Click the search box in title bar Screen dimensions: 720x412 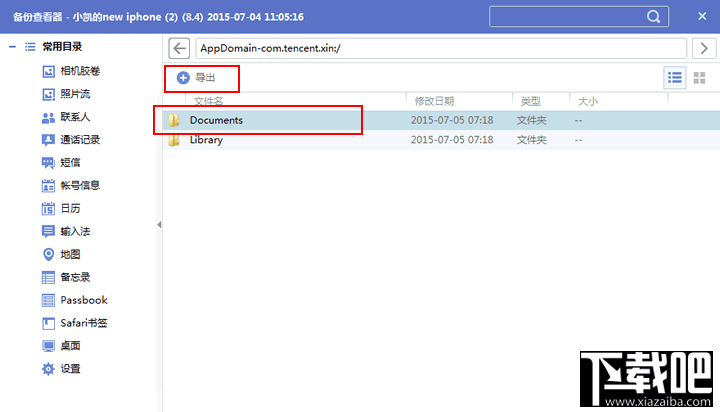(x=579, y=17)
